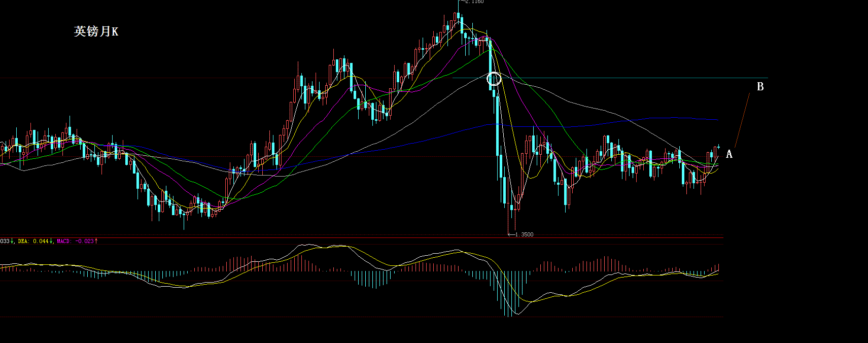Click the letter A label beside the chart
This screenshot has width=868, height=343.
click(x=729, y=154)
